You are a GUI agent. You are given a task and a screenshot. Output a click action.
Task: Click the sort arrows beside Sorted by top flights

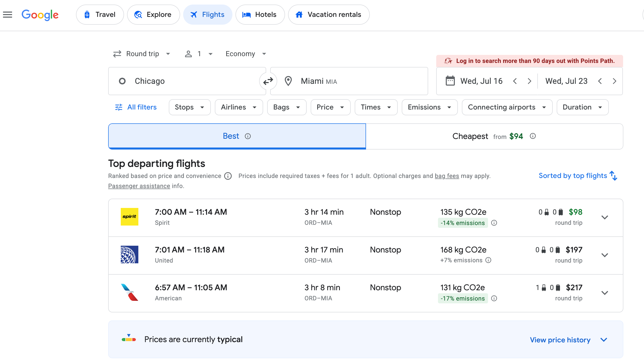613,175
